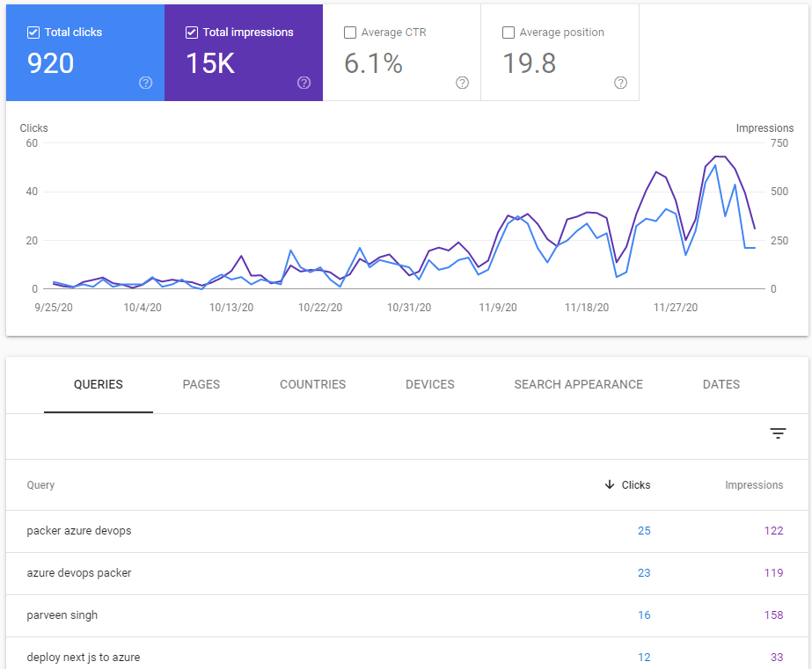Click help icon on Total clicks card
812x669 pixels.
click(x=146, y=83)
